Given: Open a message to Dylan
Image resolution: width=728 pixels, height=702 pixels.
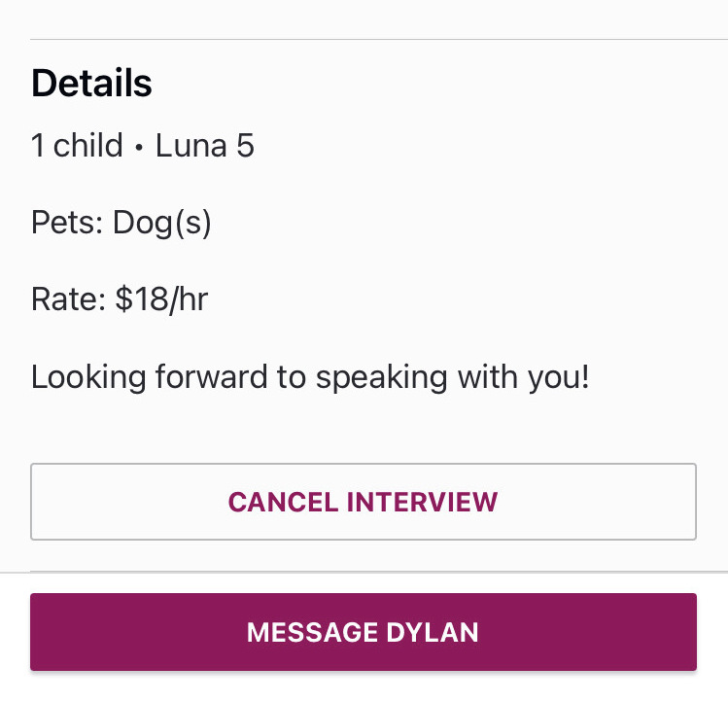Looking at the screenshot, I should [x=364, y=631].
